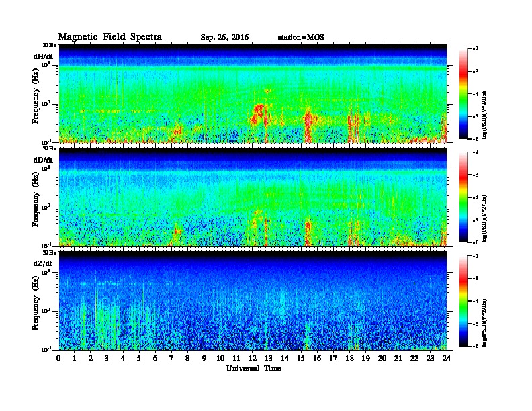Click the "Universal Time" axis title
The width and height of the screenshot is (532, 411).
(253, 368)
